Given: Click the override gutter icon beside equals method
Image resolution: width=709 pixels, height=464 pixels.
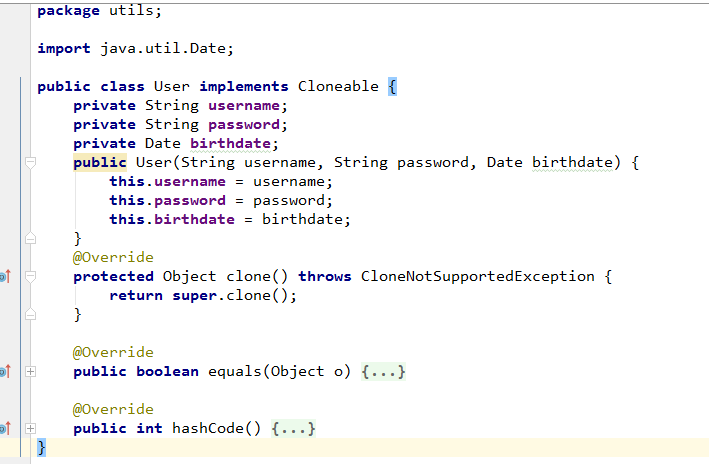Looking at the screenshot, I should pyautogui.click(x=5, y=371).
